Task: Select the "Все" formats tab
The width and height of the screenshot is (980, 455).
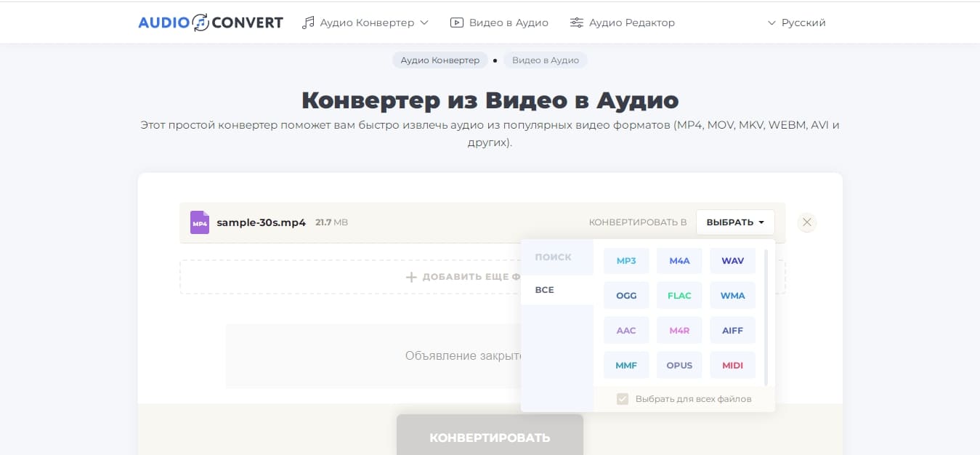Action: point(545,290)
